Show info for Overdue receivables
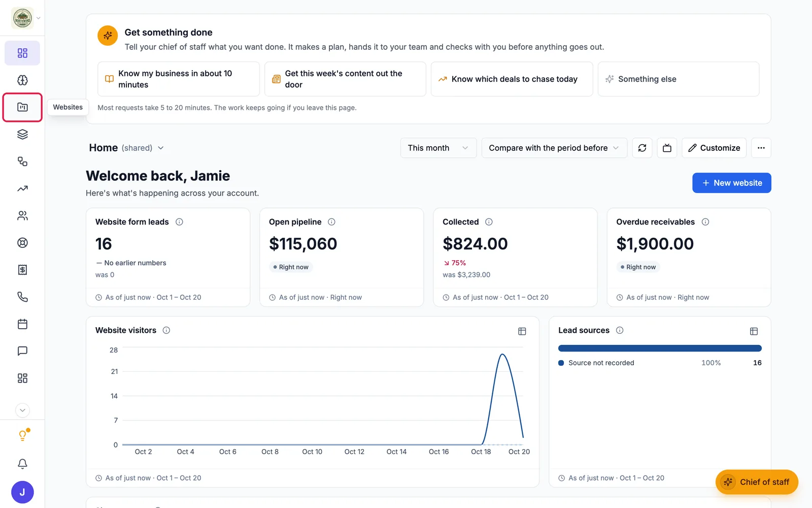This screenshot has height=508, width=812. coord(705,222)
